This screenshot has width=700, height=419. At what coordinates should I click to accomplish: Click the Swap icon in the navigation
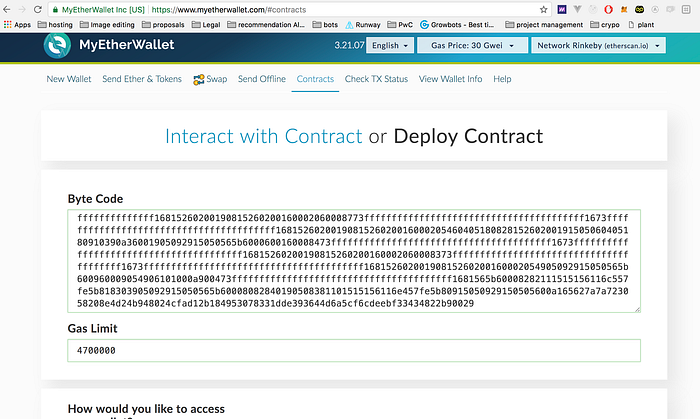[x=198, y=79]
